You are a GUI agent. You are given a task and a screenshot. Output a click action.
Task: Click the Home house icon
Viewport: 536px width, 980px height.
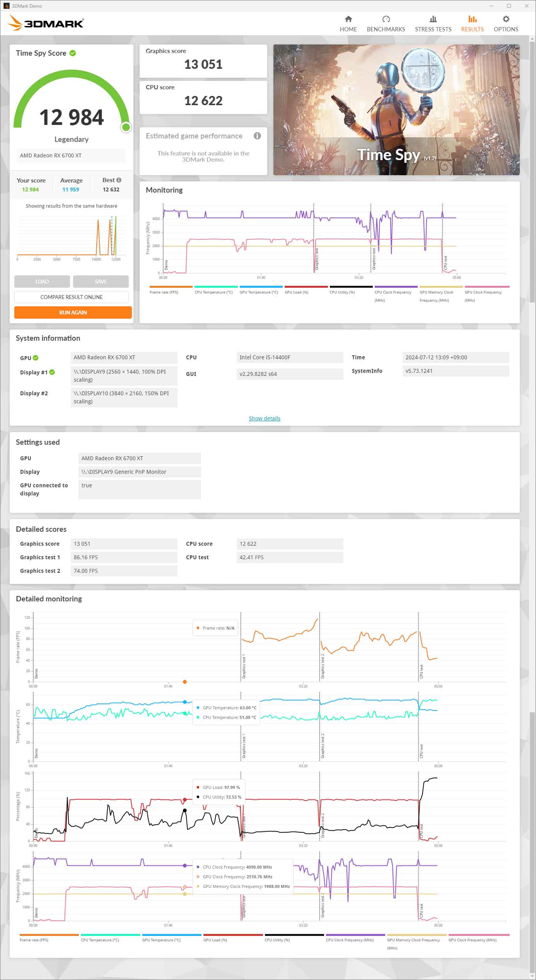click(348, 19)
